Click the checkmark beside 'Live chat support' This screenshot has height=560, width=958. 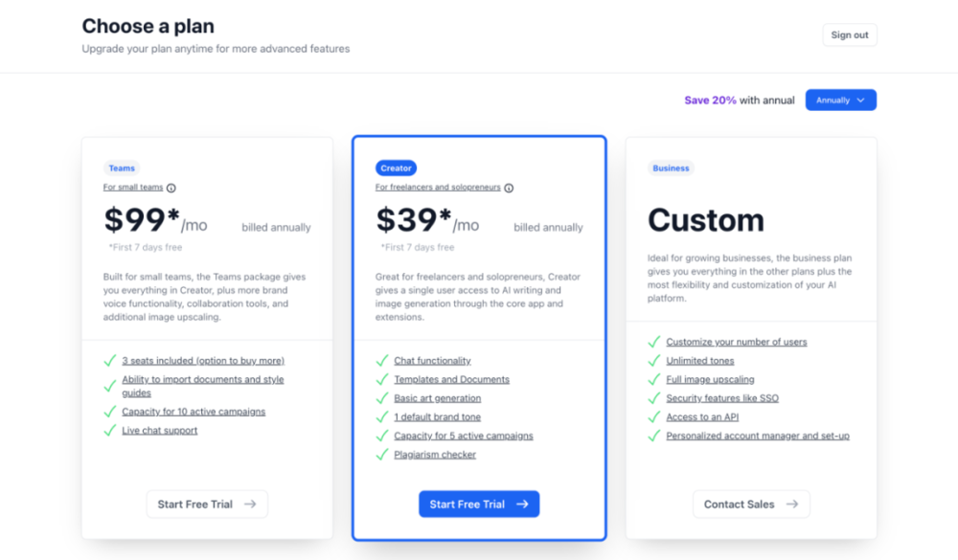click(x=110, y=431)
